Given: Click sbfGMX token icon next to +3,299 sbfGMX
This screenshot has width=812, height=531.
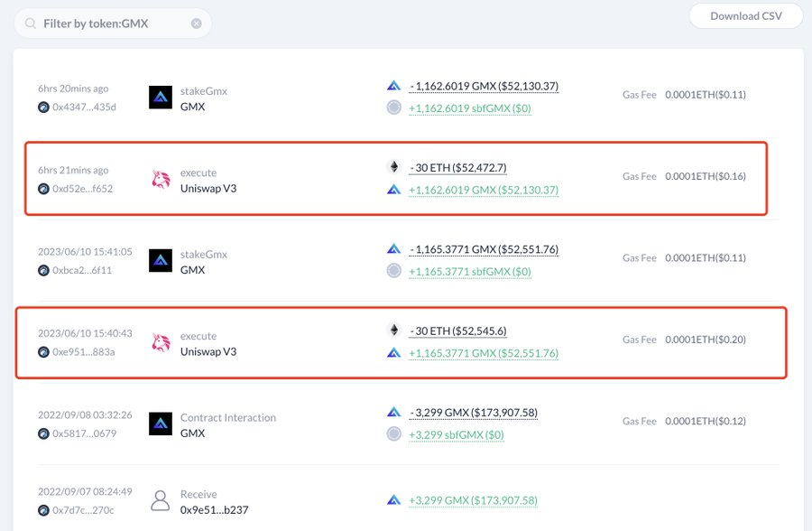Looking at the screenshot, I should 394,434.
